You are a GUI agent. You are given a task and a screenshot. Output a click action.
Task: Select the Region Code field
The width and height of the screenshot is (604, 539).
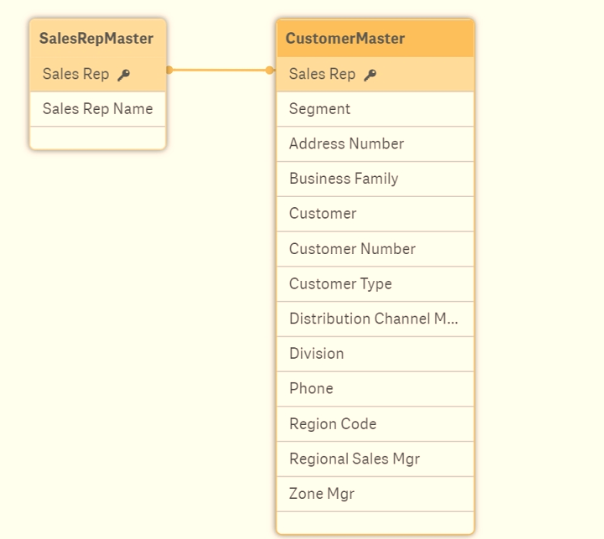[x=333, y=424]
